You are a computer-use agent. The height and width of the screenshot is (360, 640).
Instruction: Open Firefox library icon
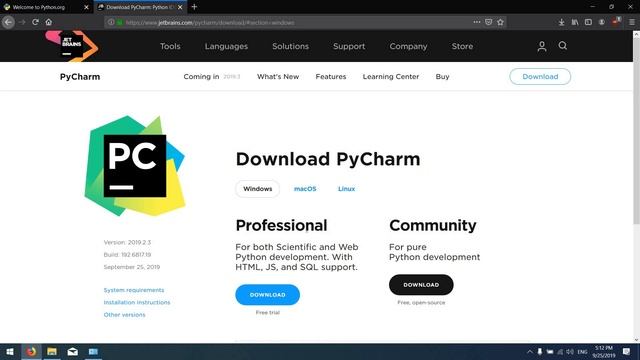coord(575,22)
